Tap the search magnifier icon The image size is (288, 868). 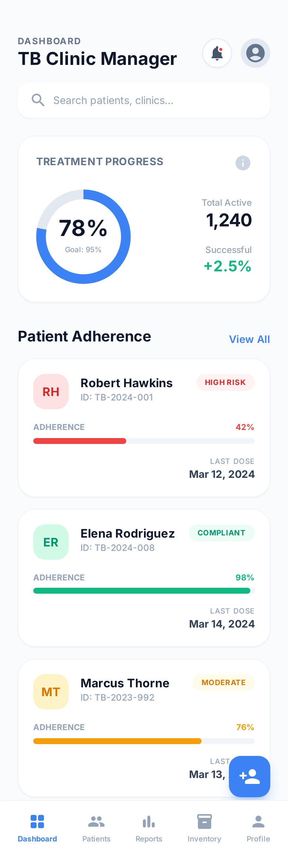coord(38,100)
